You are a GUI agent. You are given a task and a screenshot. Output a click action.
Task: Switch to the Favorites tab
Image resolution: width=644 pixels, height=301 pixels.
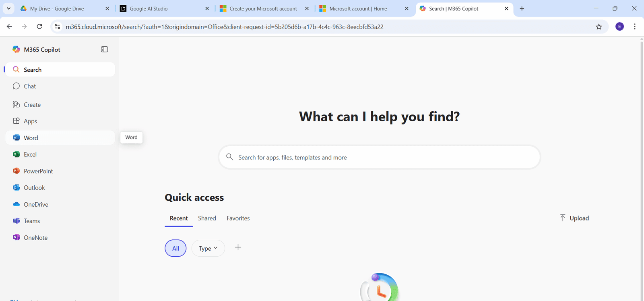coord(238,218)
